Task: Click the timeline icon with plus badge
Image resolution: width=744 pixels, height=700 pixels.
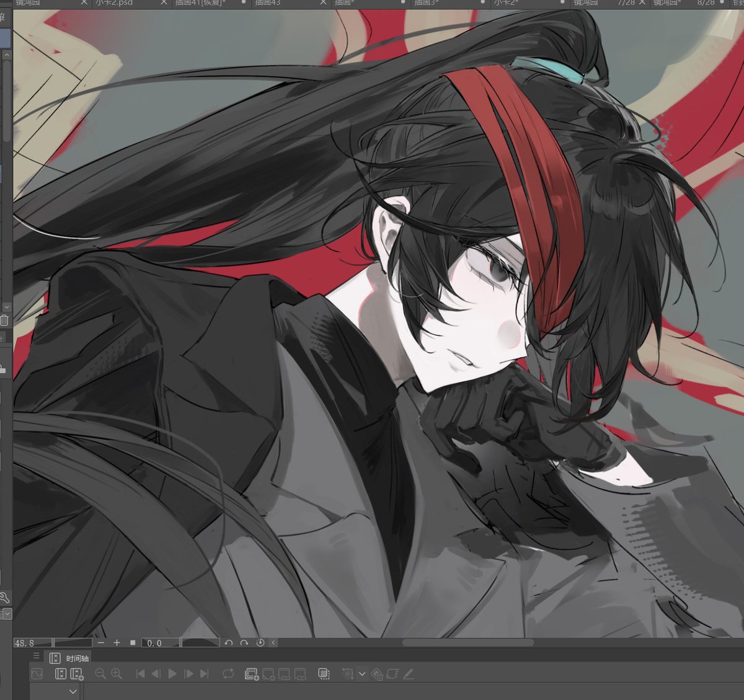Action: 77,673
